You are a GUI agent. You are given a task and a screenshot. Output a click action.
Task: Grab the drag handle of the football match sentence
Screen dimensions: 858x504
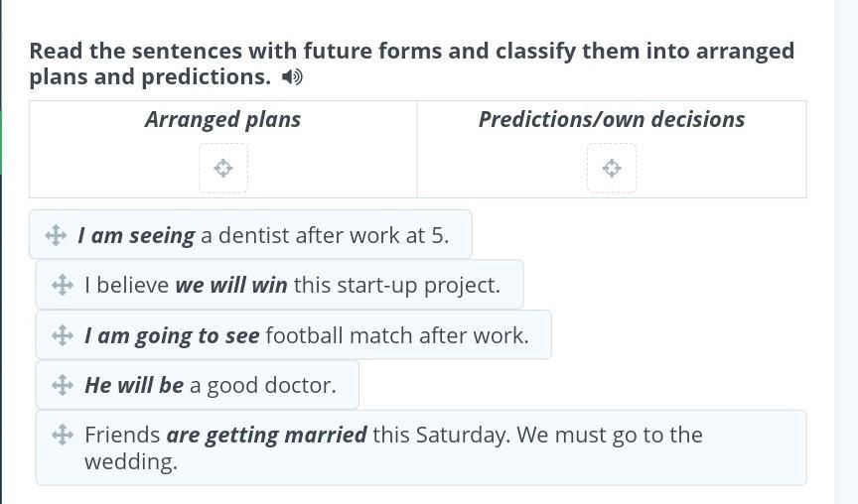point(62,335)
